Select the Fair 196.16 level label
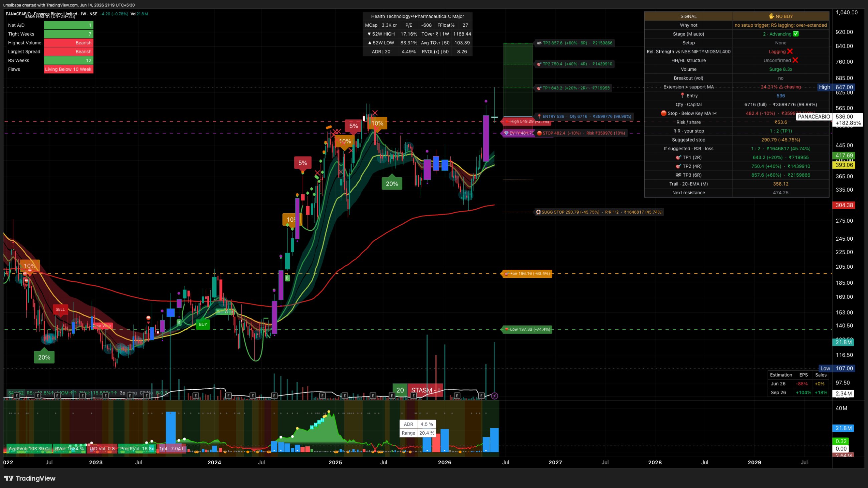This screenshot has height=488, width=868. [527, 273]
